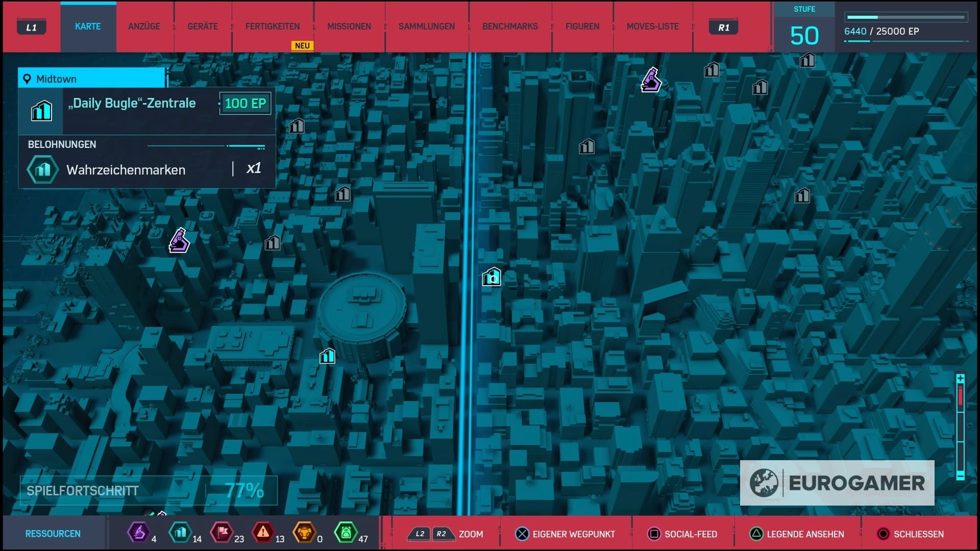Click the challenge token resource icon showing 0
The width and height of the screenshot is (980, 551).
pyautogui.click(x=304, y=533)
